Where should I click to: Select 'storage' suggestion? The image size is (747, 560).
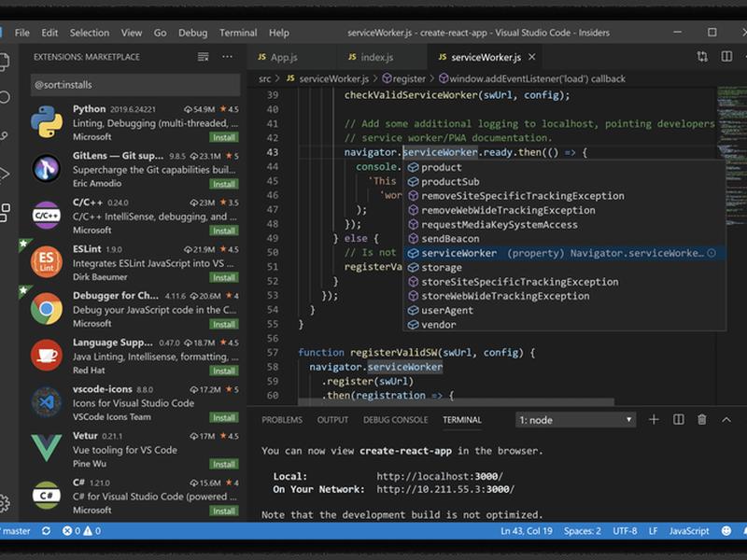tap(565, 267)
